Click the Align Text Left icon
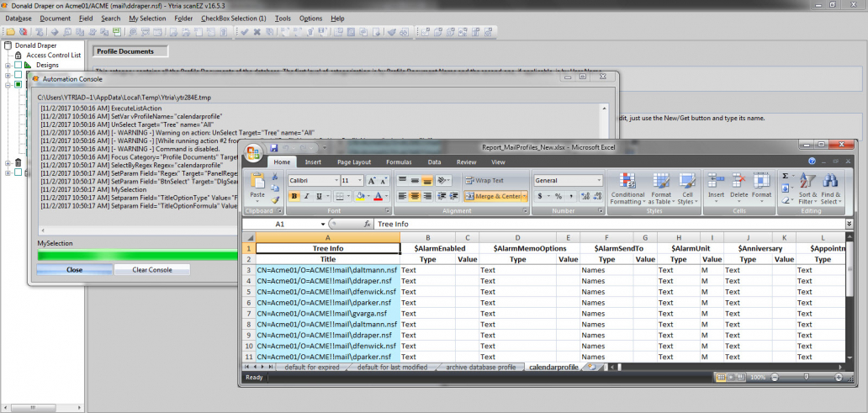This screenshot has width=868, height=413. click(402, 196)
